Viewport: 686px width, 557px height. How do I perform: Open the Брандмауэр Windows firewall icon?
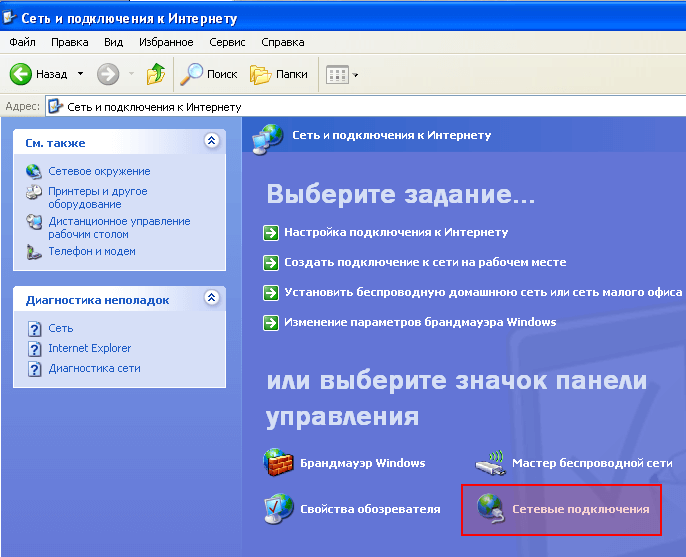278,463
